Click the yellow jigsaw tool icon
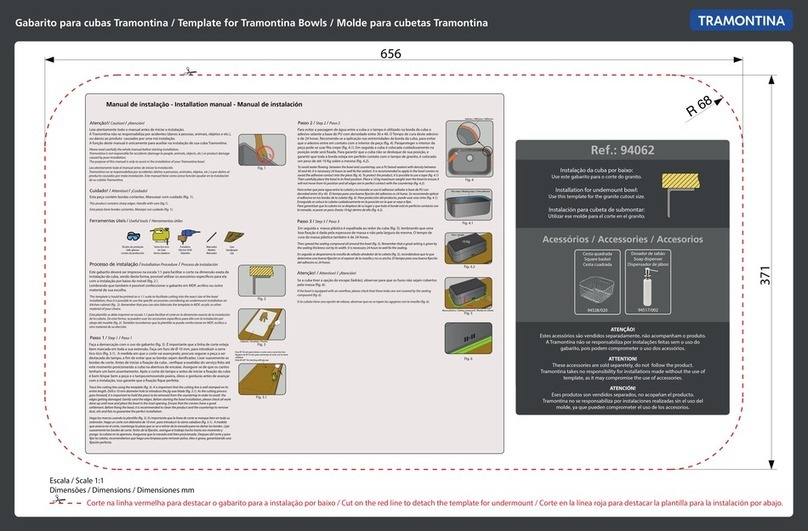 point(160,236)
